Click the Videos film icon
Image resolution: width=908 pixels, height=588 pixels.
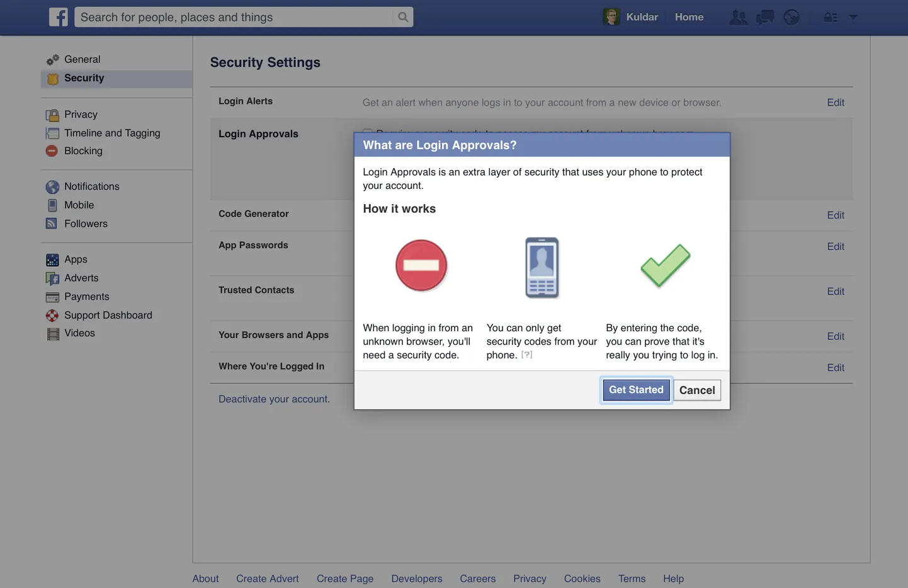pos(53,334)
